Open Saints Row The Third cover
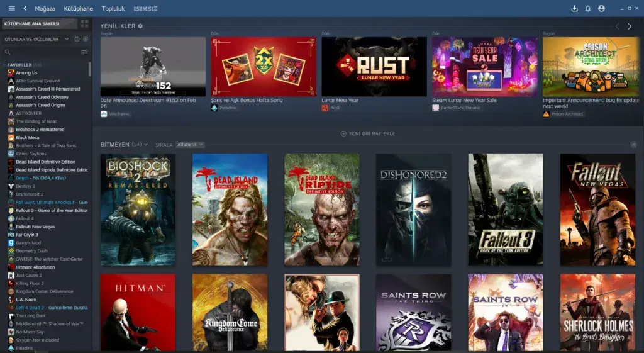 pyautogui.click(x=414, y=312)
